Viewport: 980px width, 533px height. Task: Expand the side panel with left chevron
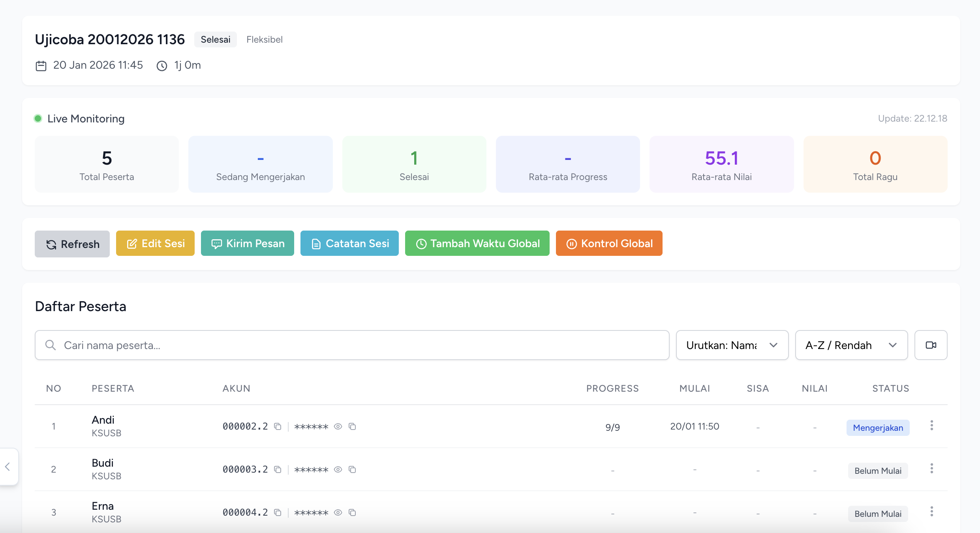[8, 467]
